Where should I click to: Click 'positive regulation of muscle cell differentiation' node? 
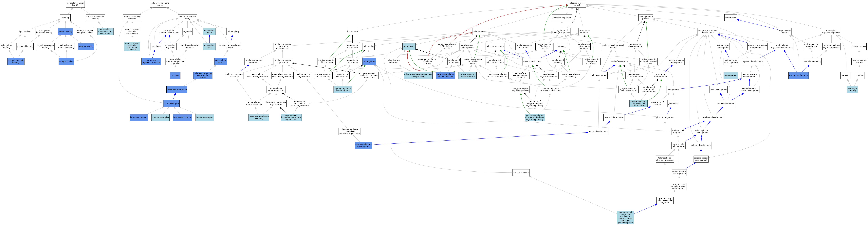point(638,103)
